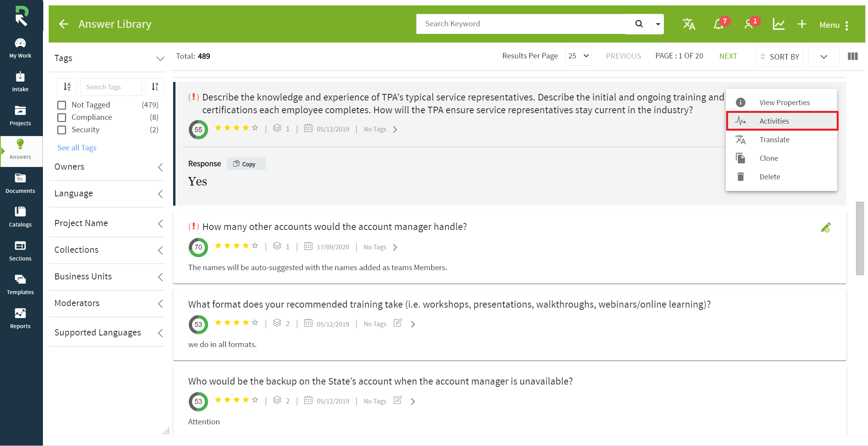Switch to the column layout view icon
The height and width of the screenshot is (446, 868).
click(x=853, y=56)
